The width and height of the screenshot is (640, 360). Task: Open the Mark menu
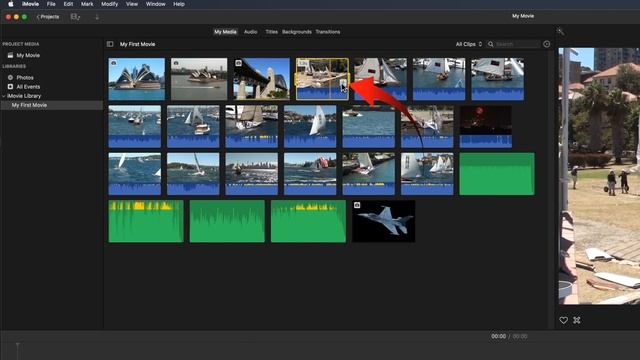tap(87, 4)
